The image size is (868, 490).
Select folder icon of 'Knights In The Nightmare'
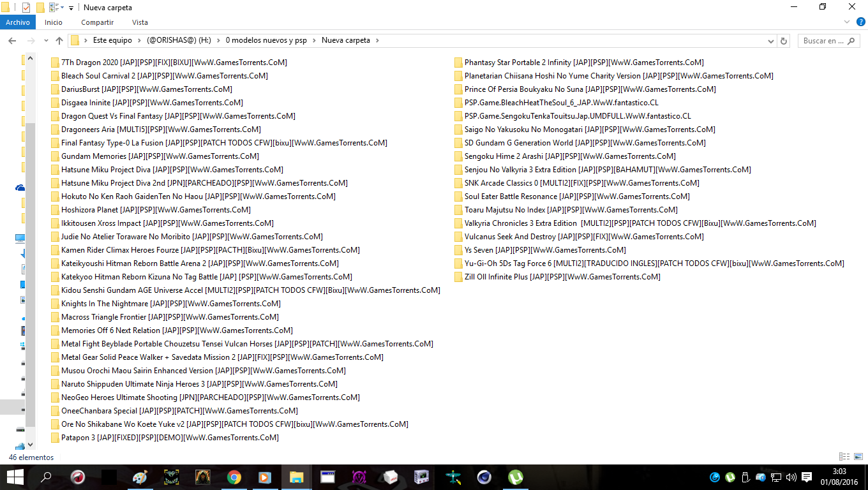(x=55, y=304)
